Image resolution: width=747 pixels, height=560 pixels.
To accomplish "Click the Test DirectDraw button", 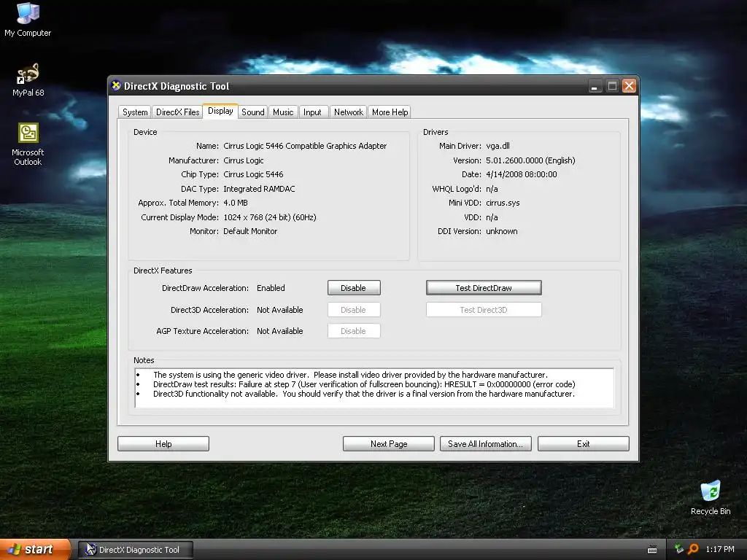I will pyautogui.click(x=484, y=287).
